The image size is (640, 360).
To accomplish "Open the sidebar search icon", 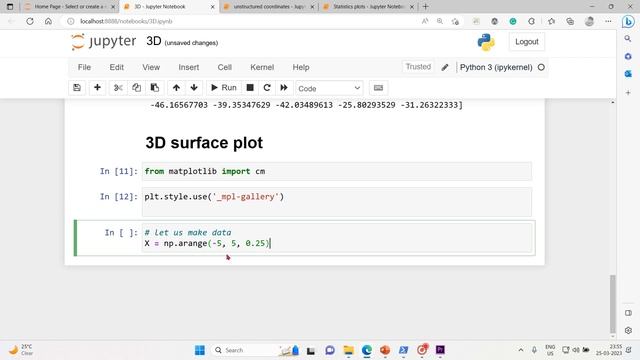I will point(628,39).
